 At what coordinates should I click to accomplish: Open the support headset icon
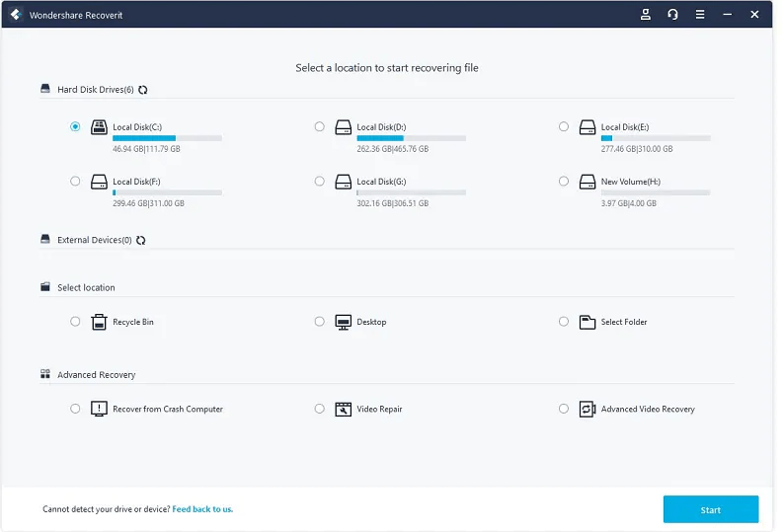(672, 14)
